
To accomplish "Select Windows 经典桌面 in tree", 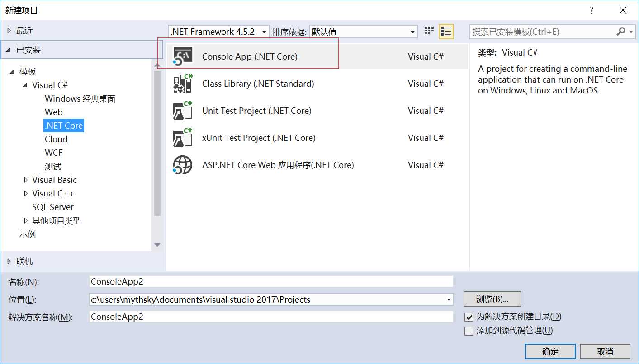I will pos(80,98).
